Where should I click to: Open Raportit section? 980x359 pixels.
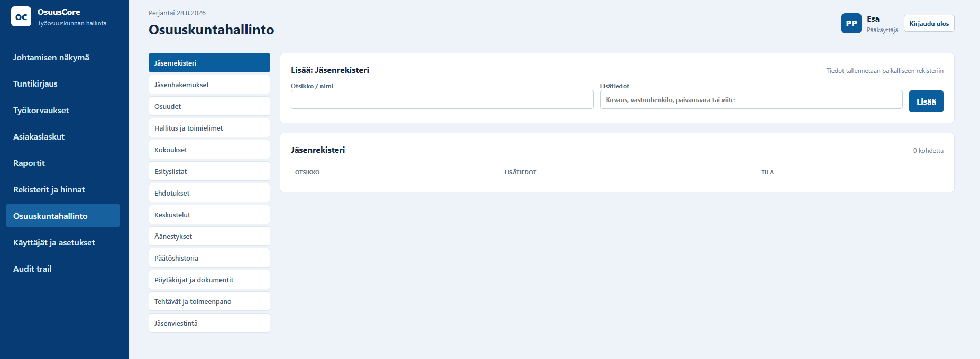click(63, 163)
